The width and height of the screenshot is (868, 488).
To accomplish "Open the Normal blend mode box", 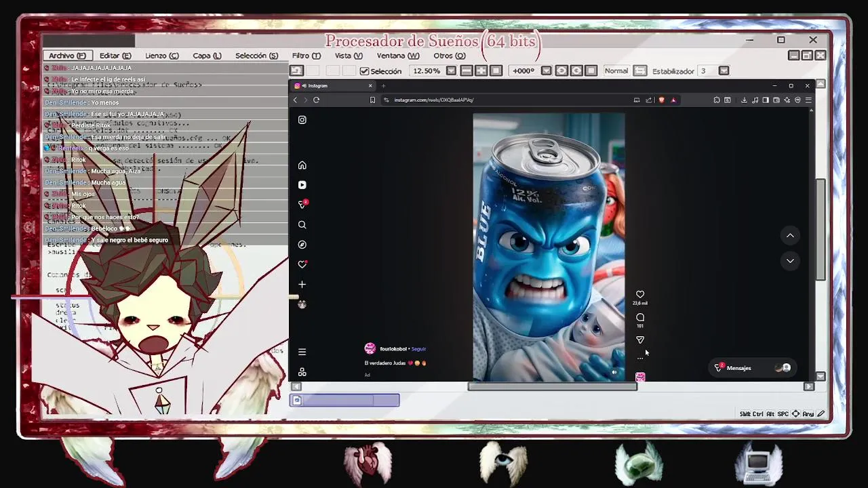I will pos(616,70).
